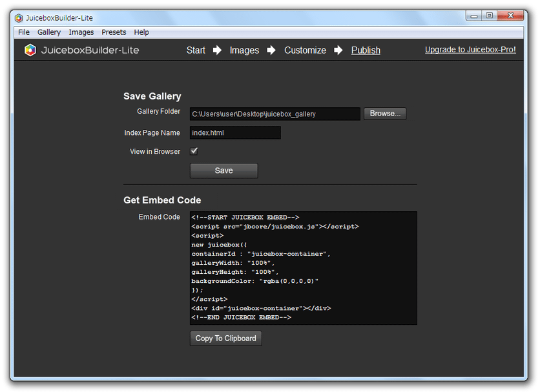Click the arrow icon after Images step
This screenshot has height=392, width=540.
(271, 50)
